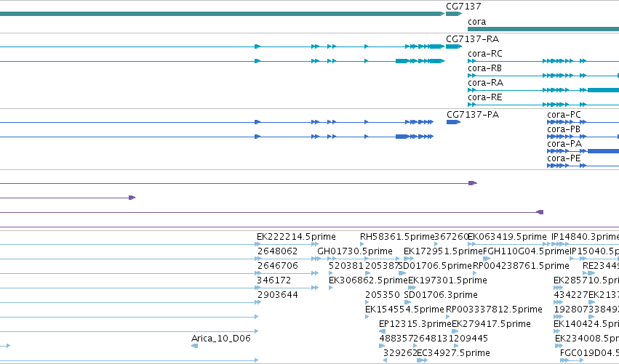Select the cora-RB transcript label
Viewport: 619px width, 364px height.
(484, 68)
